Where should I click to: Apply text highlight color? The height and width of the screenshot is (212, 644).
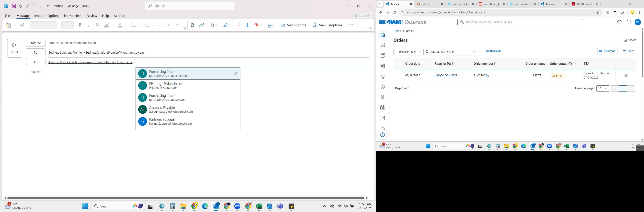[x=107, y=25]
